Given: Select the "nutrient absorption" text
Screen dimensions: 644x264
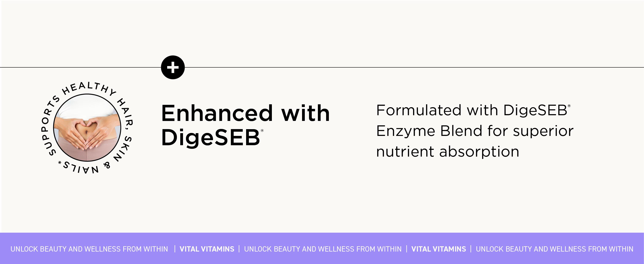Looking at the screenshot, I should tap(447, 152).
